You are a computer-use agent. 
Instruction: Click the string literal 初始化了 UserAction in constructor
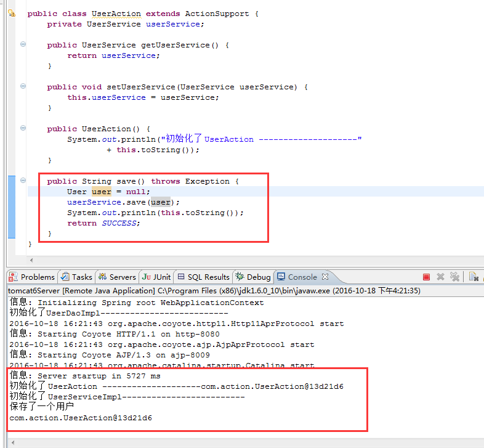[x=261, y=139]
